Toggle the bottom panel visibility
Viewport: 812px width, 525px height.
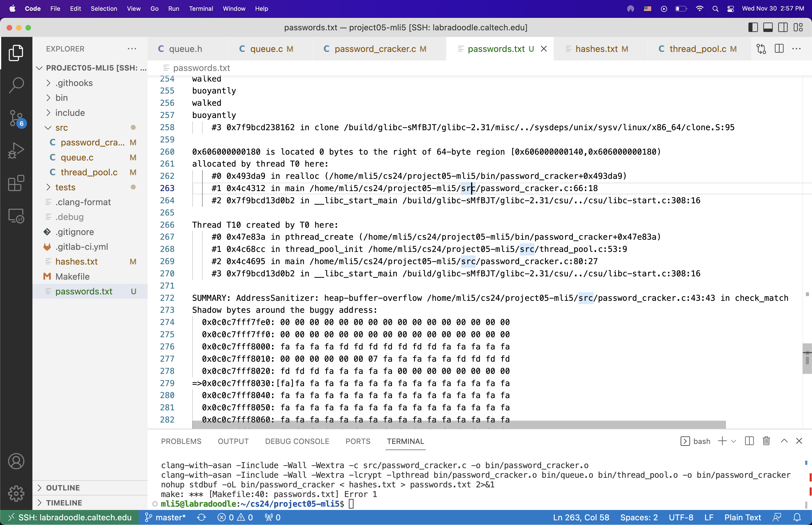(768, 28)
